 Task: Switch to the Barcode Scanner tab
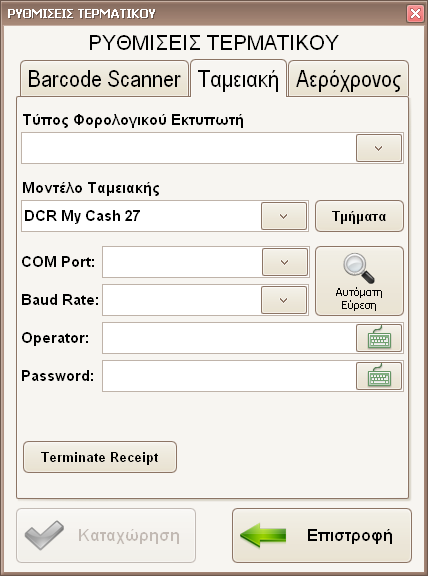click(x=104, y=79)
